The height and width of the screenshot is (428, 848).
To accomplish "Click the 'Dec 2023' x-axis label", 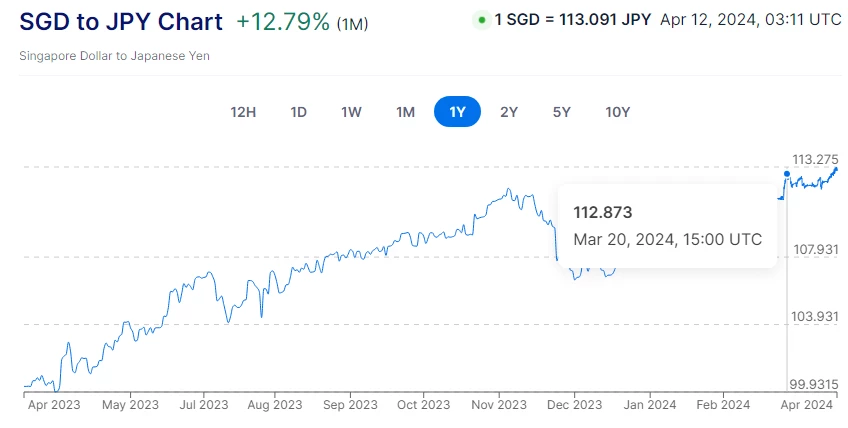I will point(574,405).
